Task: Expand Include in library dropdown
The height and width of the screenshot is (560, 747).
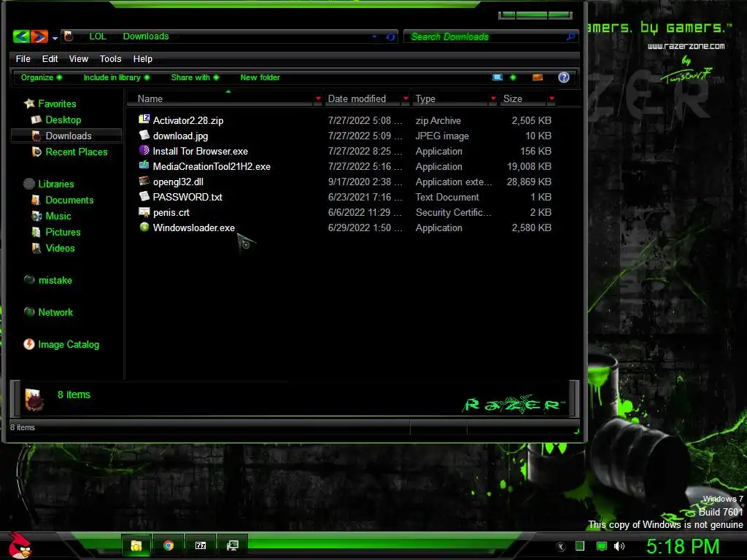Action: (x=117, y=77)
